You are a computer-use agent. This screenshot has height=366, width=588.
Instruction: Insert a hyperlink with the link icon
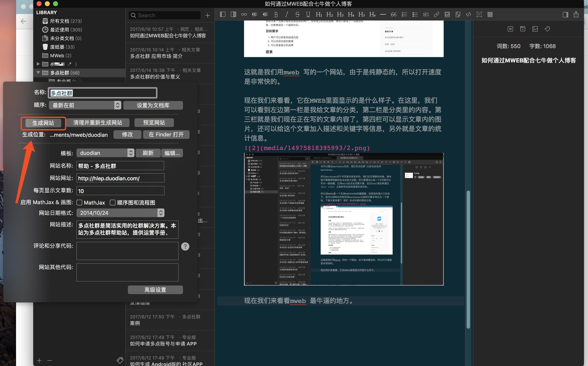pos(436,15)
